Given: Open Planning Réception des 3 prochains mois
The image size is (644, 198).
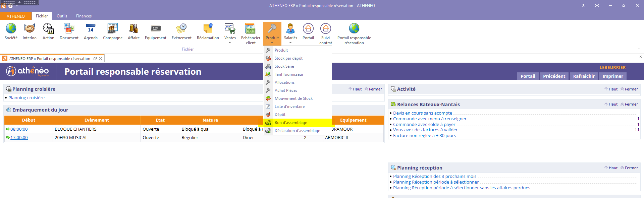Looking at the screenshot, I should pos(435,177).
